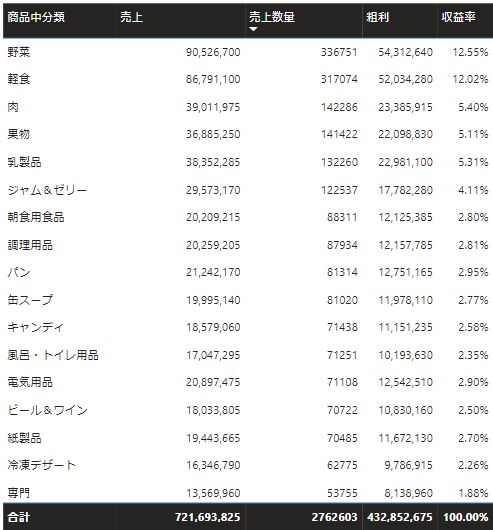The height and width of the screenshot is (530, 493).
Task: Select the ビール＆ワイン row
Action: point(248,410)
